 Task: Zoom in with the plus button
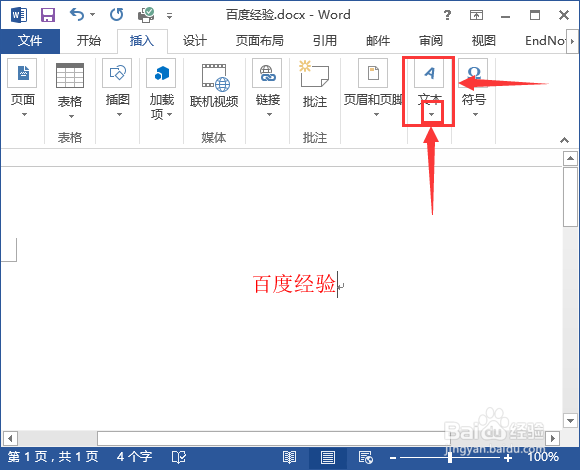pos(508,458)
